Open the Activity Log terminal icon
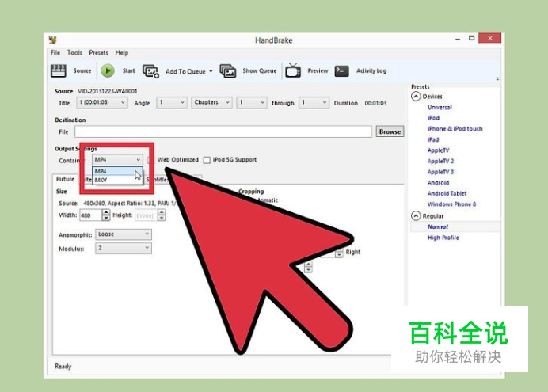 [x=341, y=71]
